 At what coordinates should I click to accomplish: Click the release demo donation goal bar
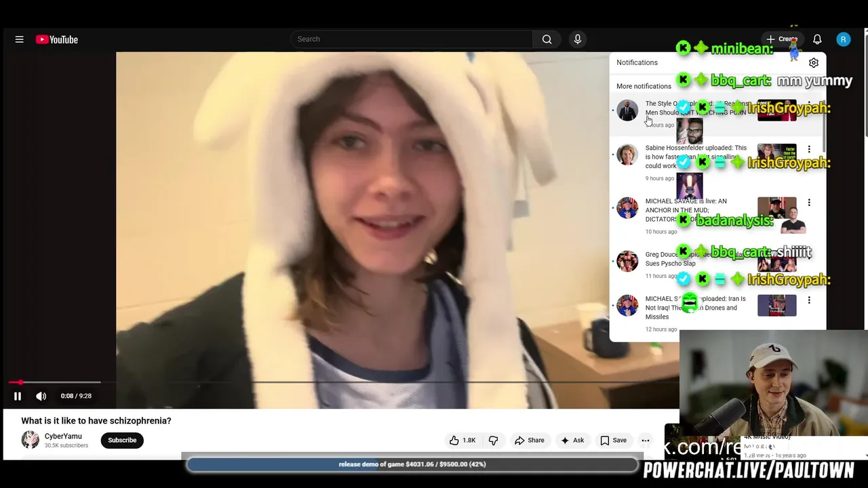(412, 464)
